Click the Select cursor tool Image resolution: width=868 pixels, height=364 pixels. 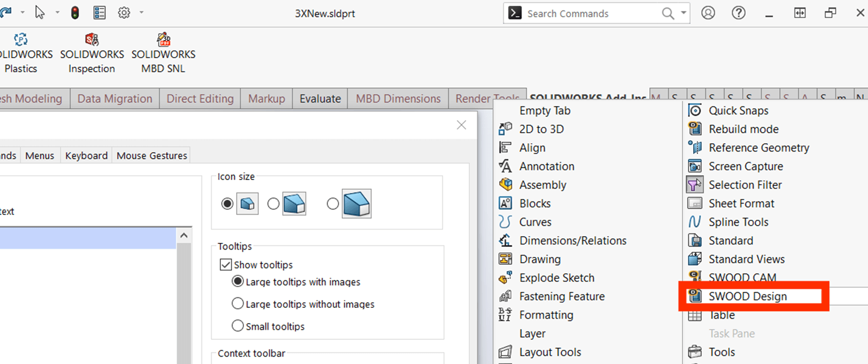[x=40, y=13]
